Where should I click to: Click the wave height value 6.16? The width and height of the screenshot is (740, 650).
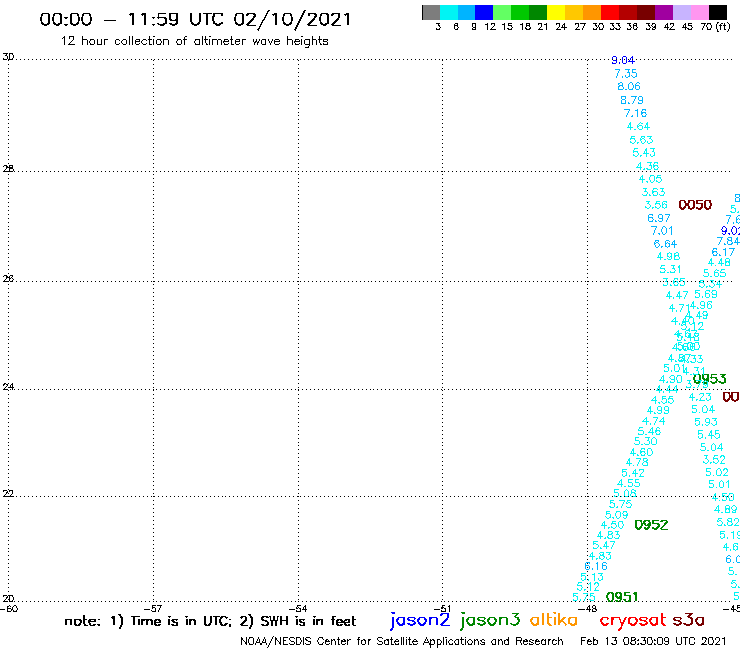point(596,566)
